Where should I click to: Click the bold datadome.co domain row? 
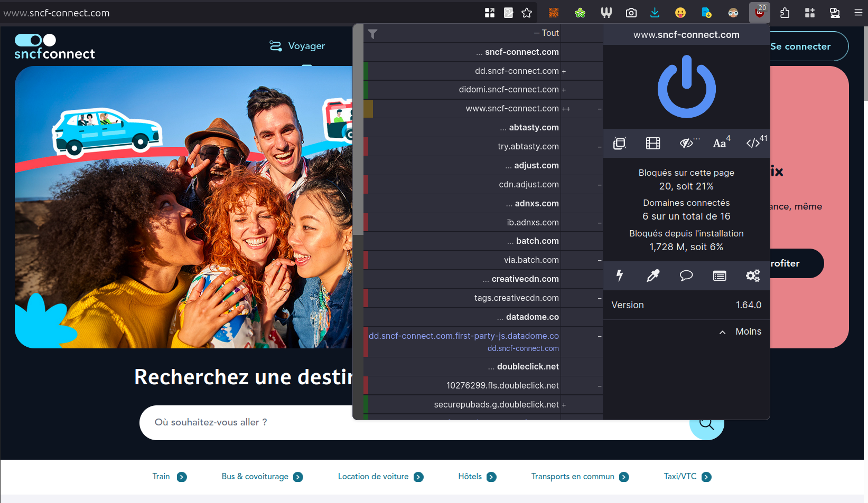pyautogui.click(x=483, y=317)
